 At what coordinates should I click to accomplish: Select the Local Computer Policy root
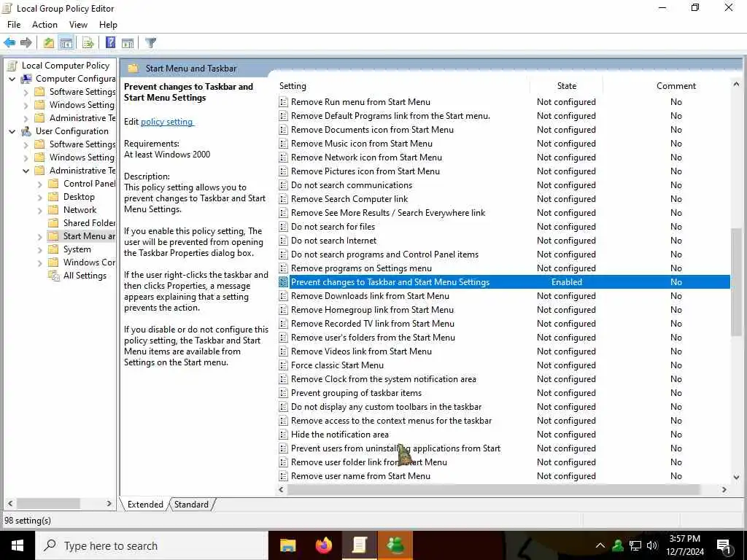65,66
